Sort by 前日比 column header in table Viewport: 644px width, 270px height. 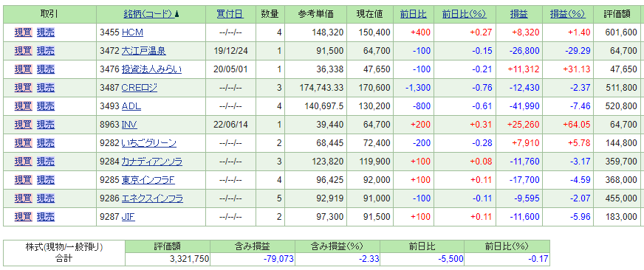click(x=413, y=14)
